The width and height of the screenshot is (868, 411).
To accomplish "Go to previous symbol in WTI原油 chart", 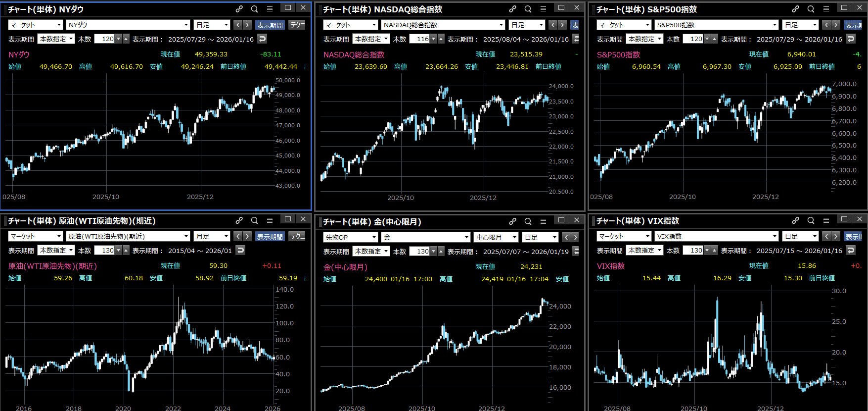I will pos(238,236).
